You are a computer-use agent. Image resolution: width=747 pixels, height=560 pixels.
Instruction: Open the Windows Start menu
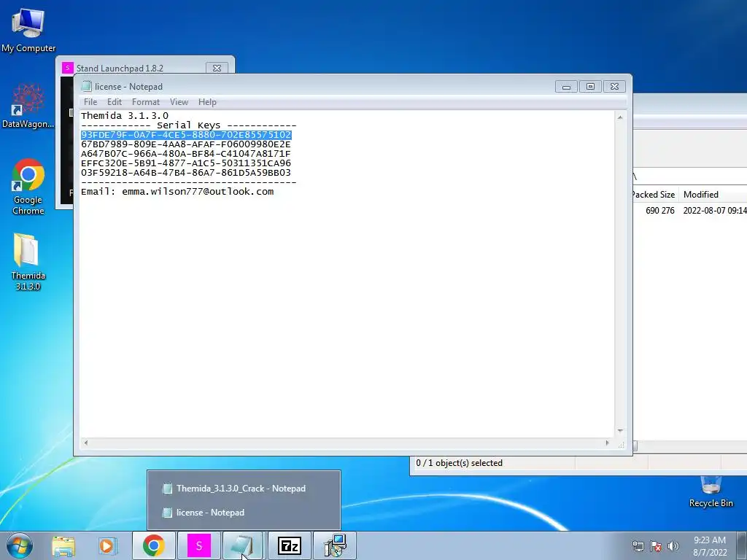coord(20,545)
